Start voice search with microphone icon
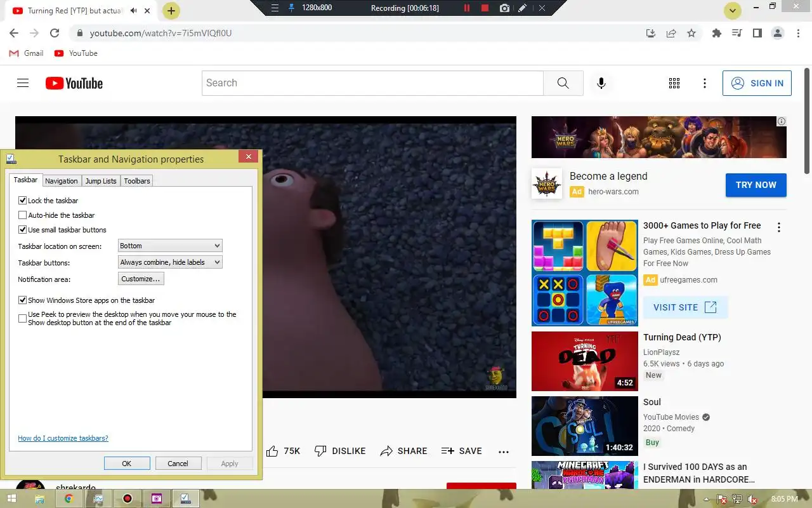 (601, 83)
